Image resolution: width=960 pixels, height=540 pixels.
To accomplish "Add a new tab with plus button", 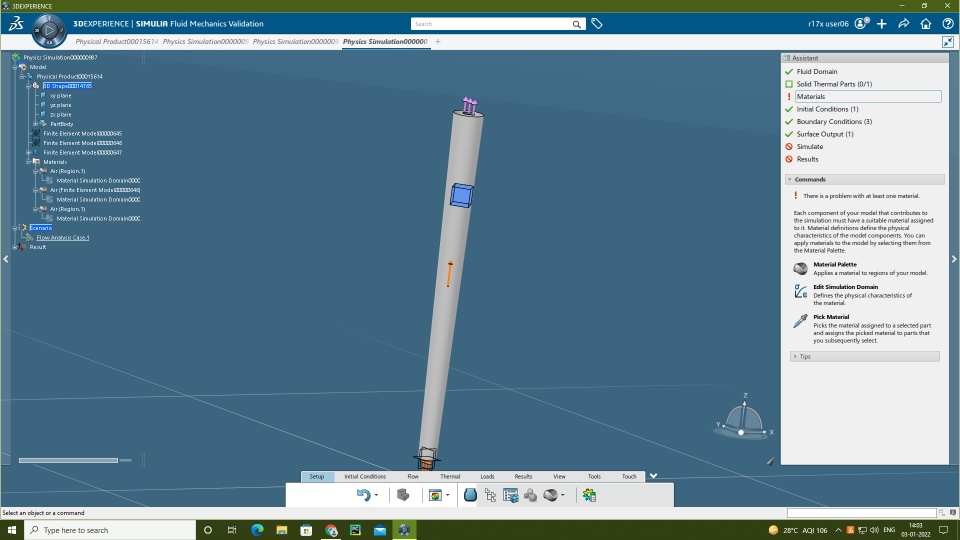I will 438,42.
